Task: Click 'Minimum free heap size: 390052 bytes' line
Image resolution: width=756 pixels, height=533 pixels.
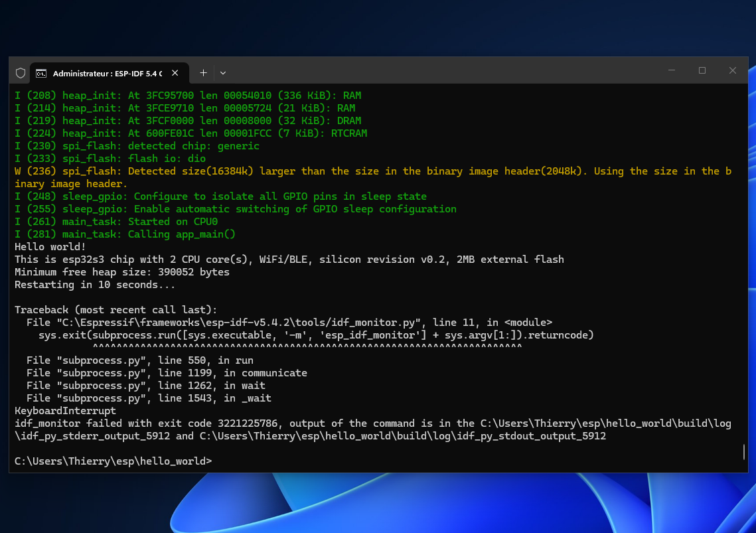Action: click(x=122, y=272)
